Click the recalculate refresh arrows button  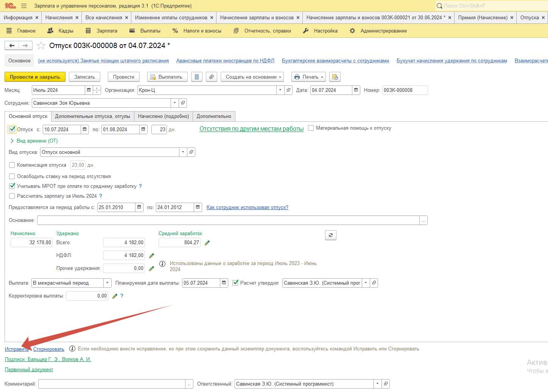coord(330,235)
